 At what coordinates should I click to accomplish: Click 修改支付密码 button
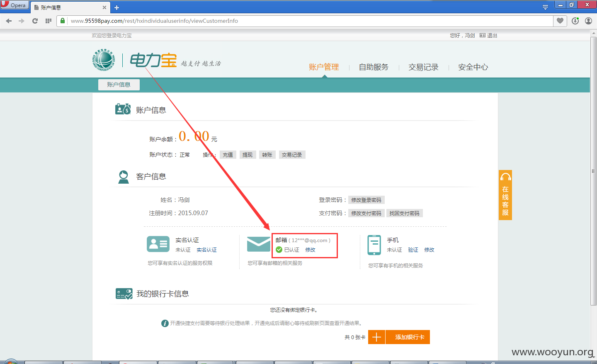[366, 213]
